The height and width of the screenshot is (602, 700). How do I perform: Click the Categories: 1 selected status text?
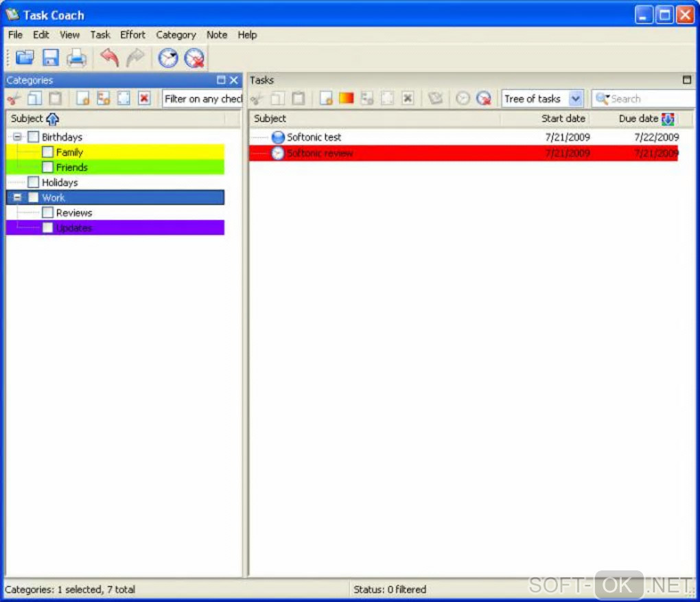pyautogui.click(x=69, y=590)
